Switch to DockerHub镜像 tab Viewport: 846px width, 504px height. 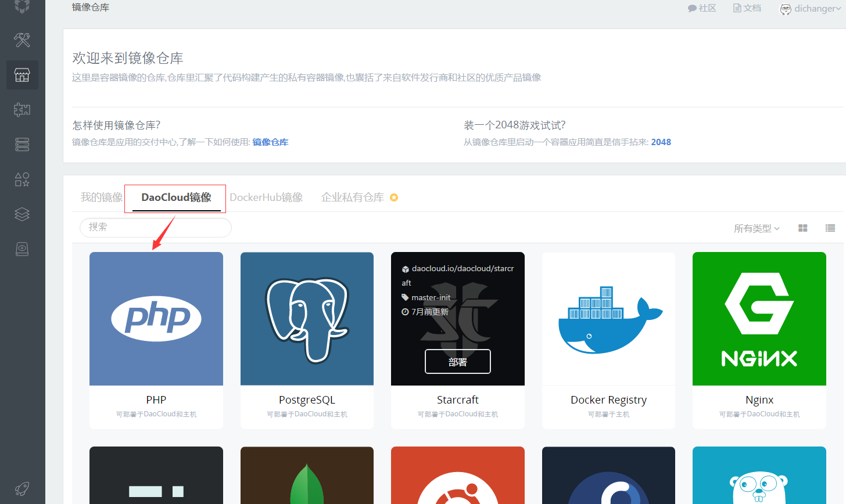point(266,197)
